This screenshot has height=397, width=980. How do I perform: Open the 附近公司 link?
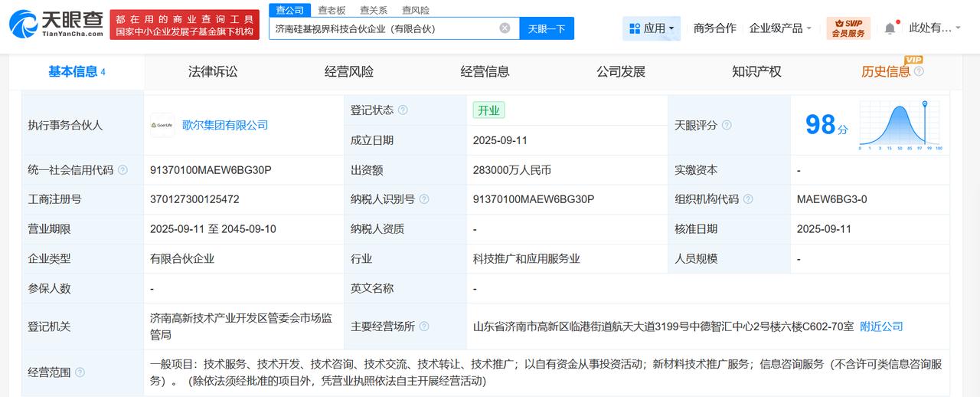(x=881, y=326)
